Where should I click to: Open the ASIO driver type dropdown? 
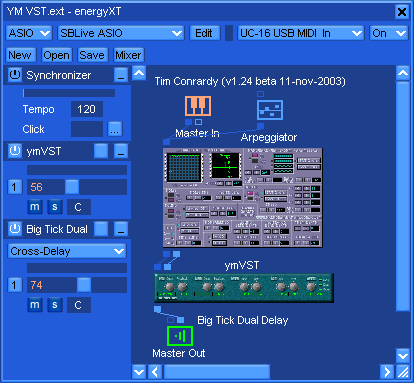[29, 33]
